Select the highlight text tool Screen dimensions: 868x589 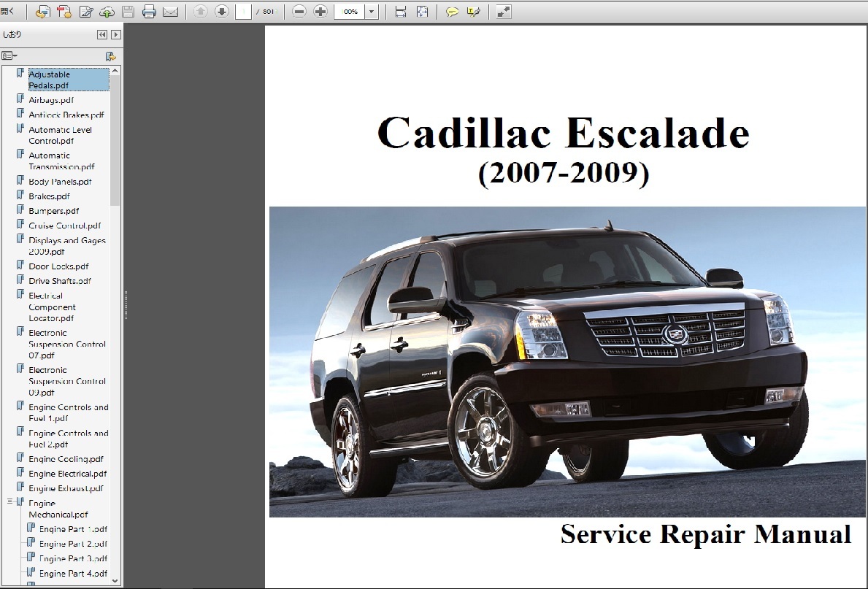pos(473,11)
